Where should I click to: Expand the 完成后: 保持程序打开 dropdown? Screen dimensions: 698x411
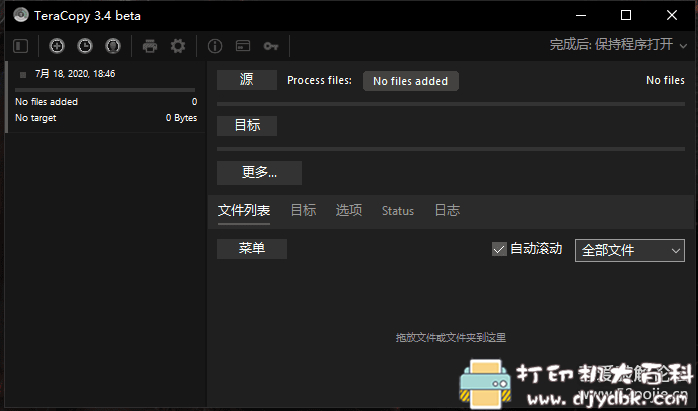tap(618, 45)
